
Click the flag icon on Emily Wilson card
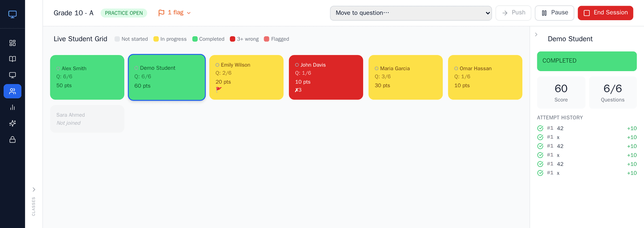219,90
